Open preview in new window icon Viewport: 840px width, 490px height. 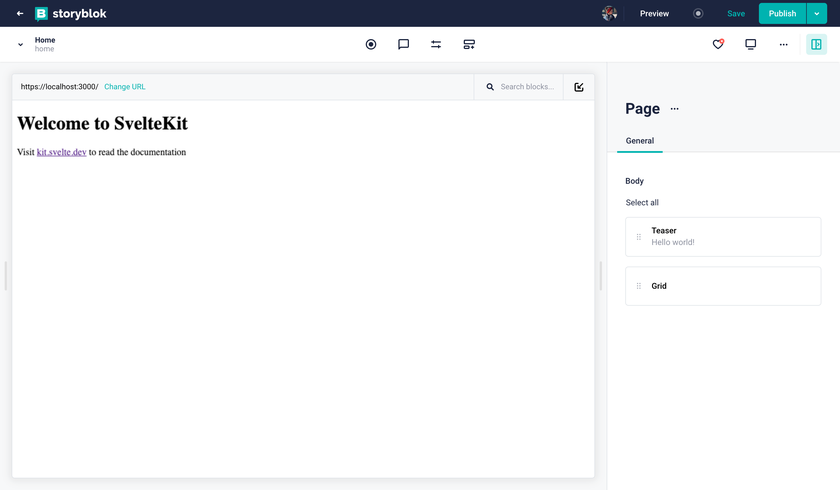click(579, 87)
